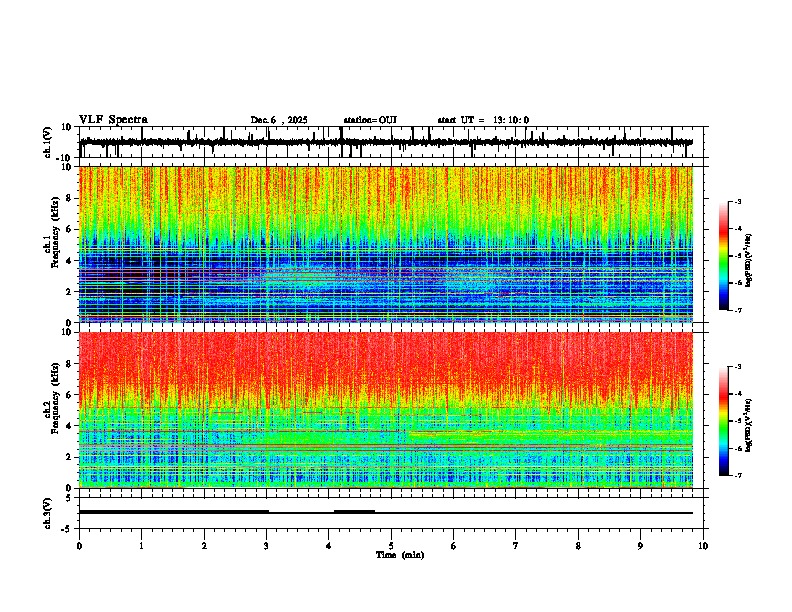The image size is (792, 612).
Task: Click time axis tick label "9"
Action: 640,546
